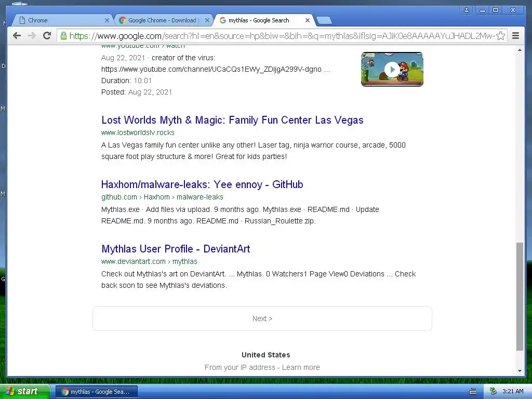Click the Chrome tab page icon
The height and width of the screenshot is (399, 532).
(x=22, y=20)
